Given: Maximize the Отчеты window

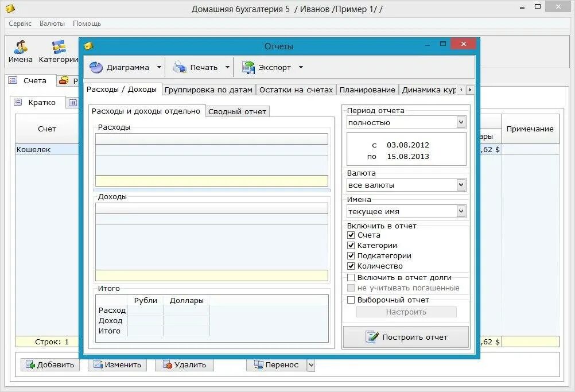Looking at the screenshot, I should 443,44.
